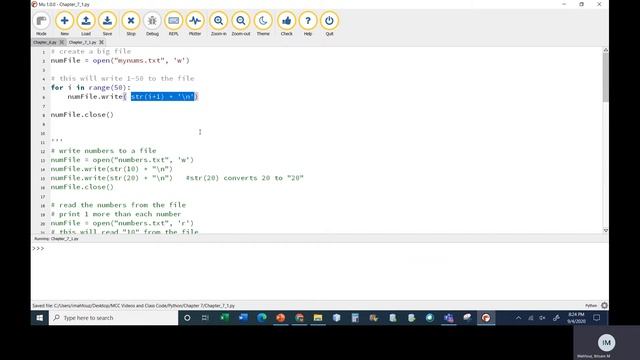Start the Debug tool

(152, 24)
